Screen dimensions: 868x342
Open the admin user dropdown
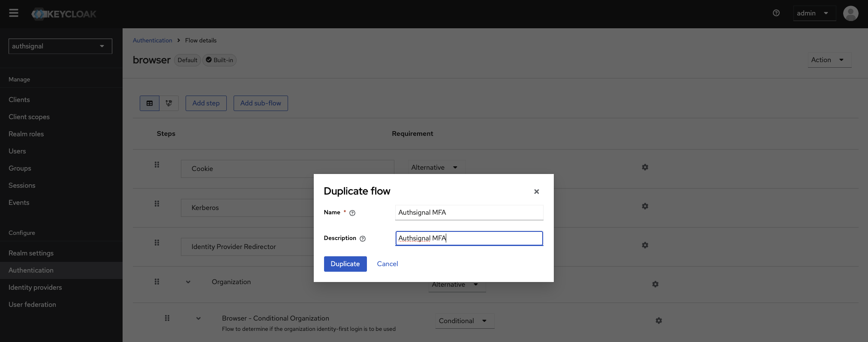coord(814,13)
